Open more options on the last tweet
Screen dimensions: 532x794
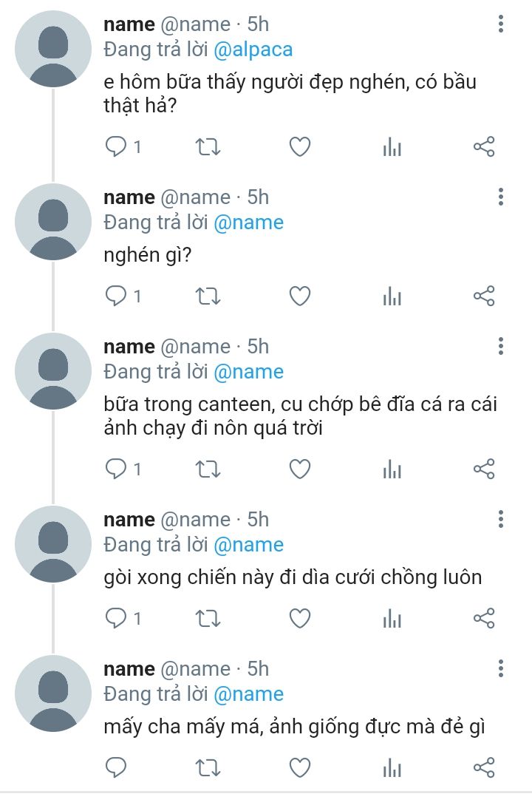pyautogui.click(x=501, y=669)
